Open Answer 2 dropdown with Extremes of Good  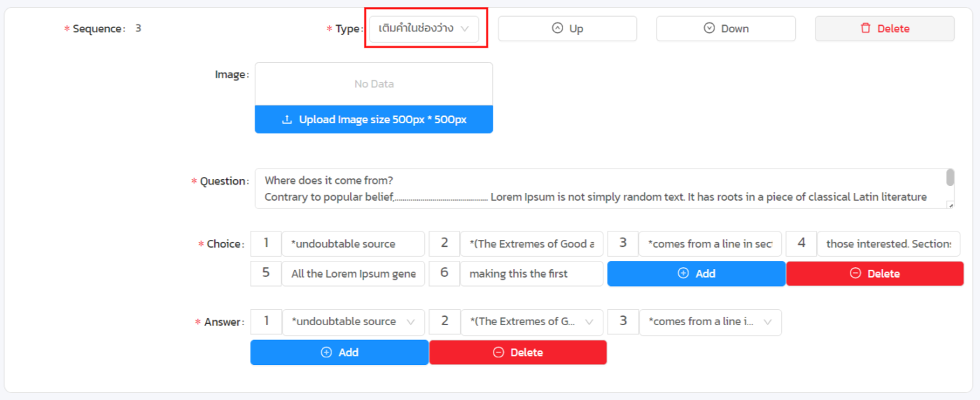[x=531, y=322]
